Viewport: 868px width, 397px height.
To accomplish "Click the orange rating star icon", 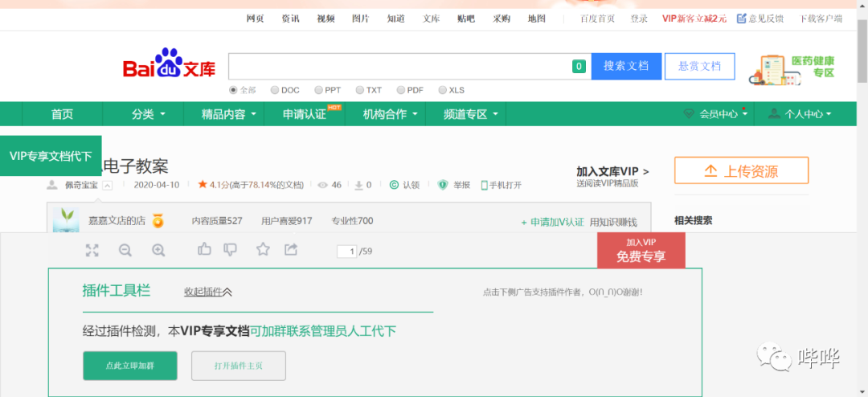I will click(203, 184).
